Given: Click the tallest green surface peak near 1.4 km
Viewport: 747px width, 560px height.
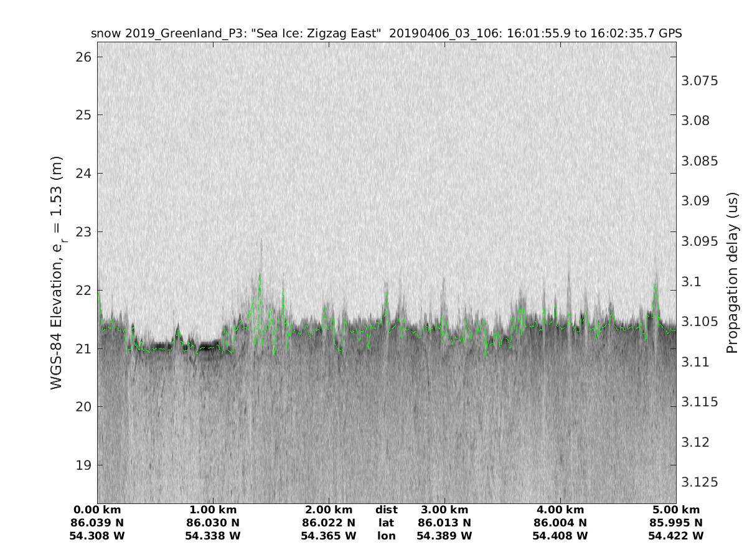Looking at the screenshot, I should tap(260, 276).
